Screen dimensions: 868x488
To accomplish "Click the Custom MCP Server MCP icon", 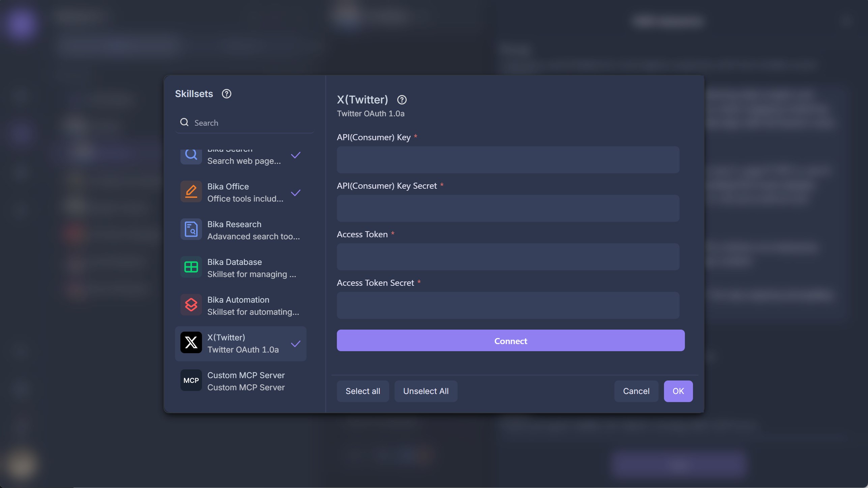I will click(191, 380).
